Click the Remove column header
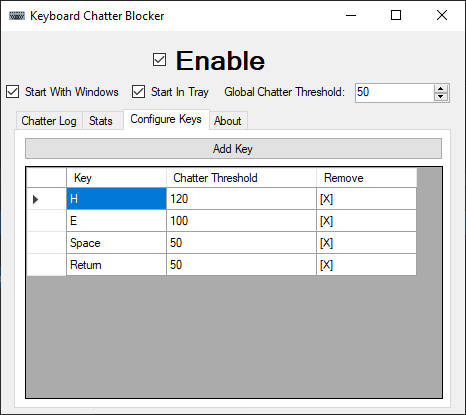The image size is (466, 415). point(366,178)
